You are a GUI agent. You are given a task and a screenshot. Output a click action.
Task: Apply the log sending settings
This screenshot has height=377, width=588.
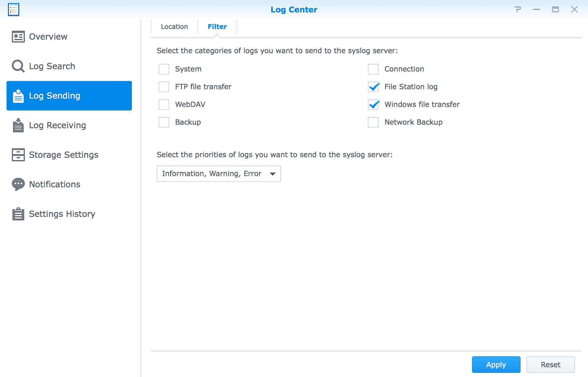click(496, 364)
